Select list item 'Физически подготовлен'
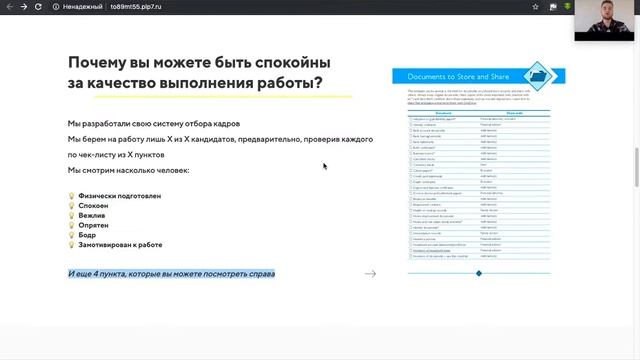The width and height of the screenshot is (640, 360). 120,196
